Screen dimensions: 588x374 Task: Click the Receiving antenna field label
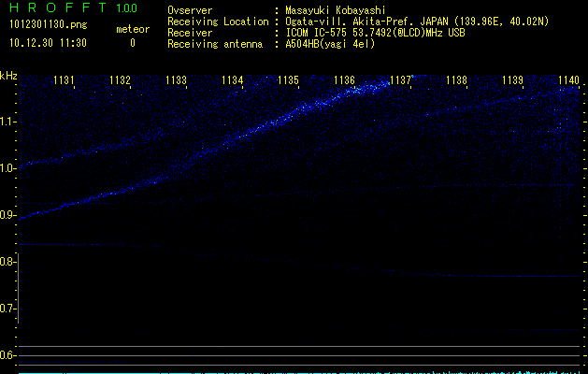215,44
